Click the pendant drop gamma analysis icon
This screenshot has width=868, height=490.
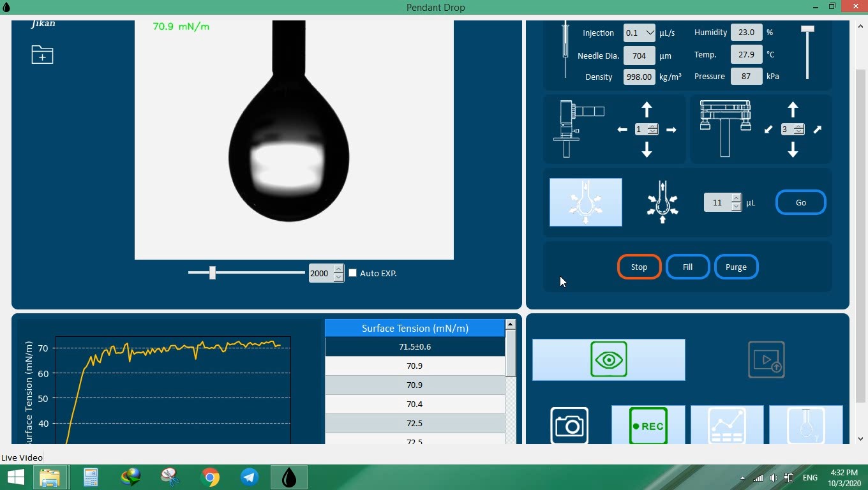(806, 425)
